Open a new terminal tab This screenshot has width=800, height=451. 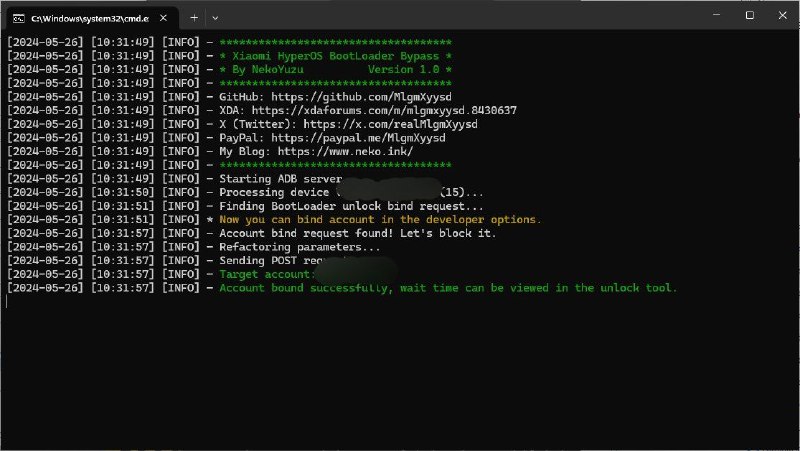194,17
